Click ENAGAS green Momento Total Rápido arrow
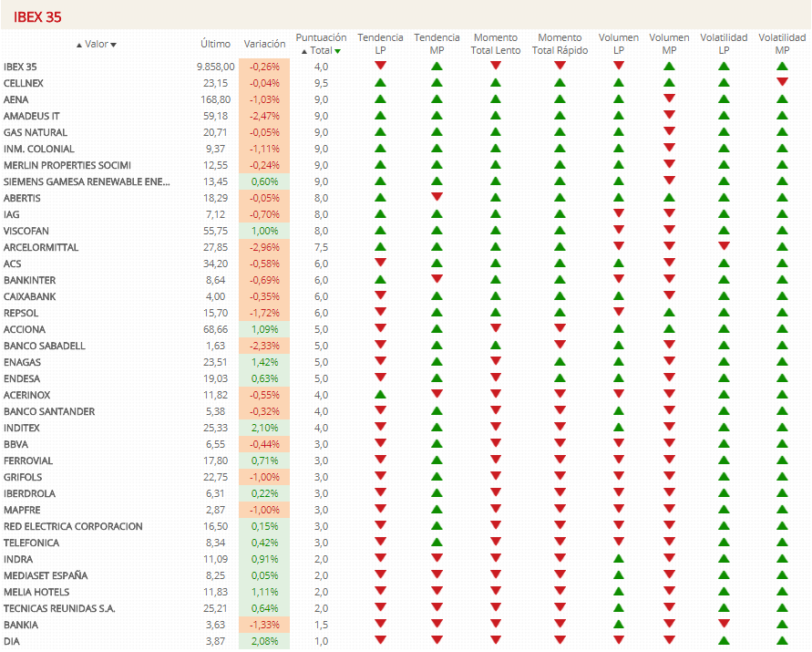The height and width of the screenshot is (652, 812). pos(560,362)
